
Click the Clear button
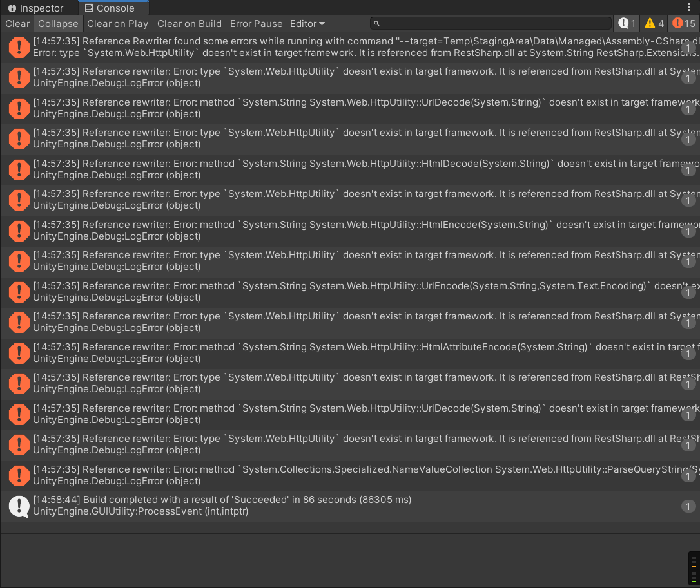17,23
